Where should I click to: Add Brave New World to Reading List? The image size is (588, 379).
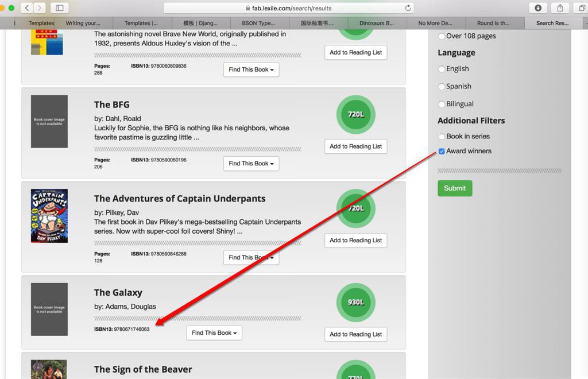pos(356,52)
